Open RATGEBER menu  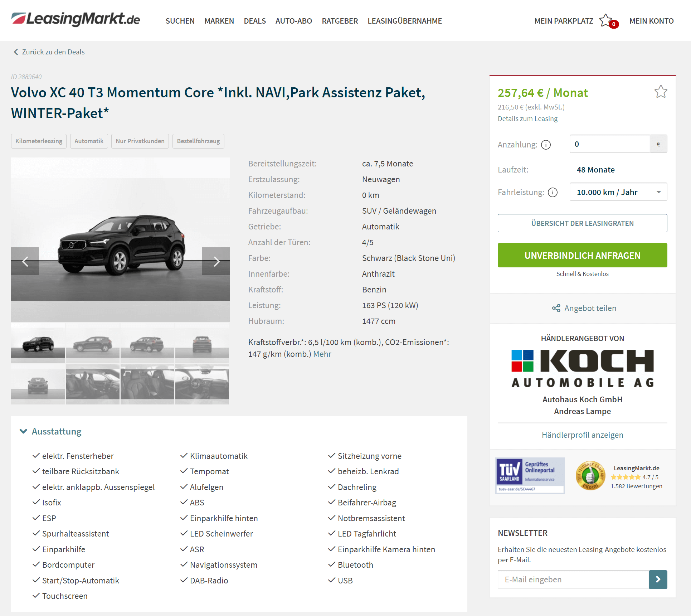pyautogui.click(x=340, y=21)
